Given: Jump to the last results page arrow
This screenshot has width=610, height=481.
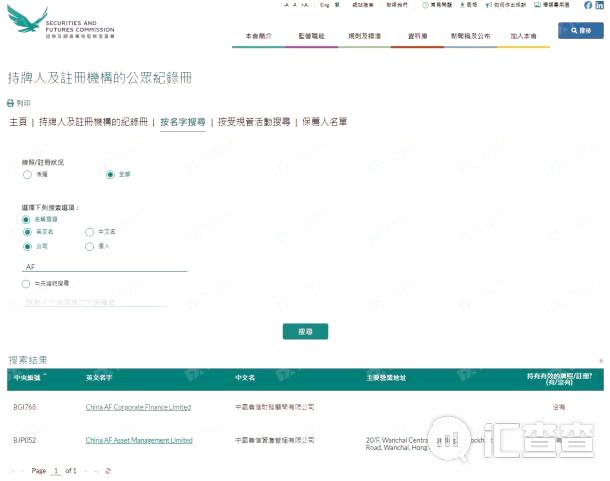Looking at the screenshot, I should tap(96, 471).
